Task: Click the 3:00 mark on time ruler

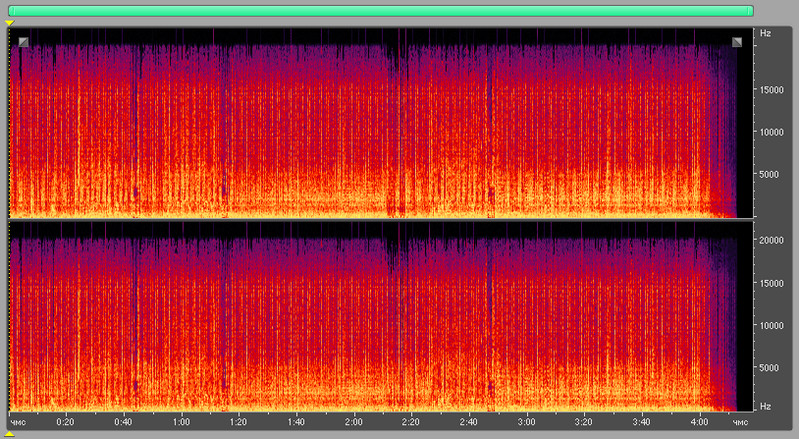Action: point(529,421)
